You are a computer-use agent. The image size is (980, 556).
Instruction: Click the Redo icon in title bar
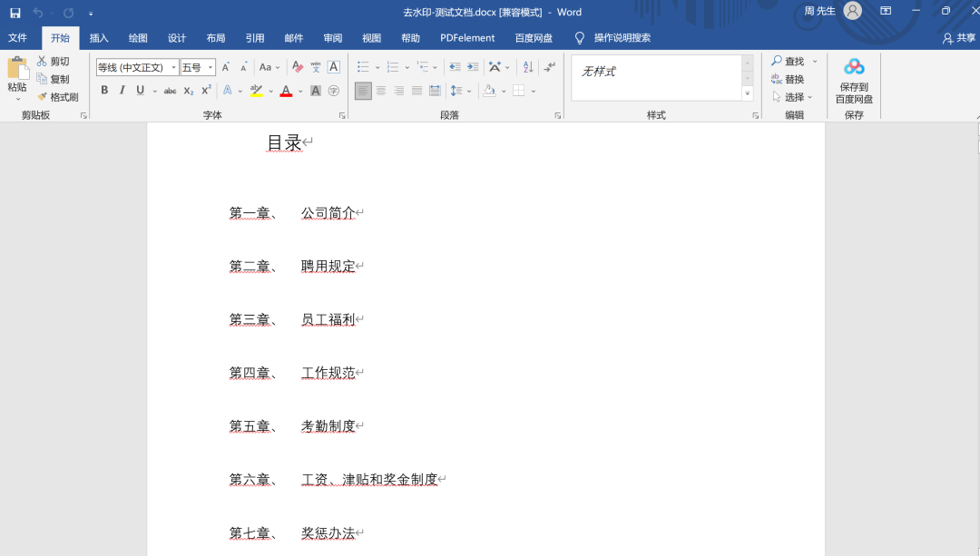(69, 13)
